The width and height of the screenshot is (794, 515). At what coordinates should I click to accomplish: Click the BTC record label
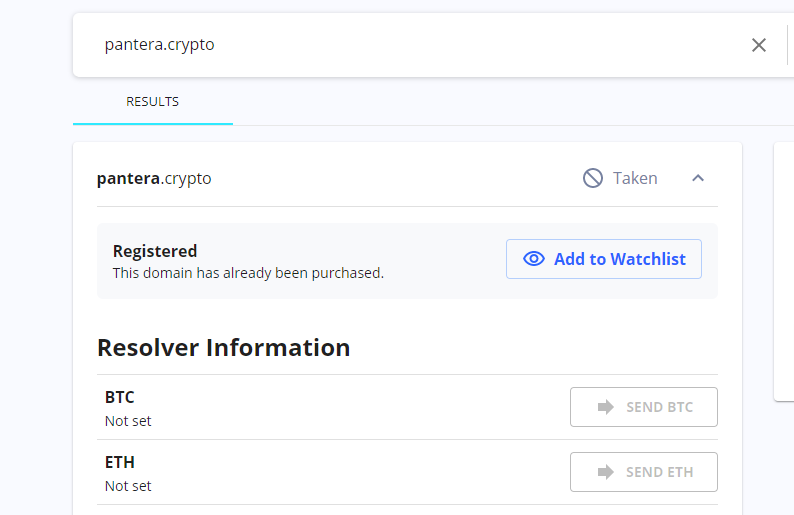[x=120, y=397]
